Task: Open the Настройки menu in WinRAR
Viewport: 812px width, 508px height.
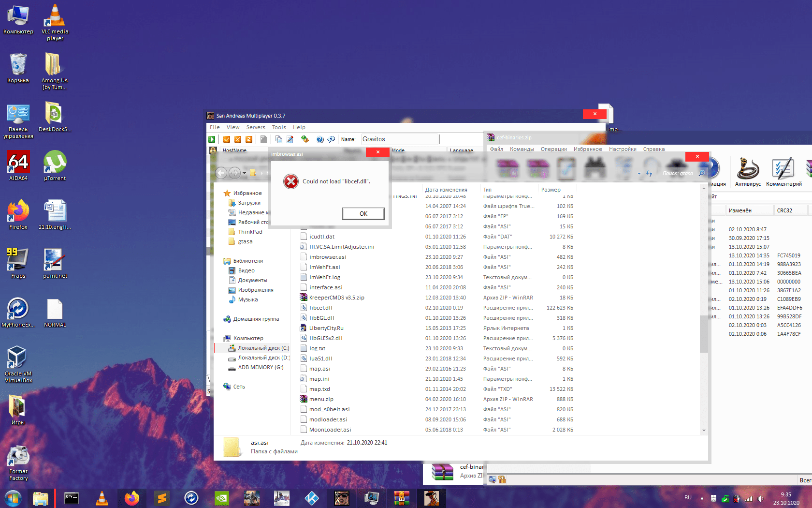Action: pyautogui.click(x=622, y=149)
